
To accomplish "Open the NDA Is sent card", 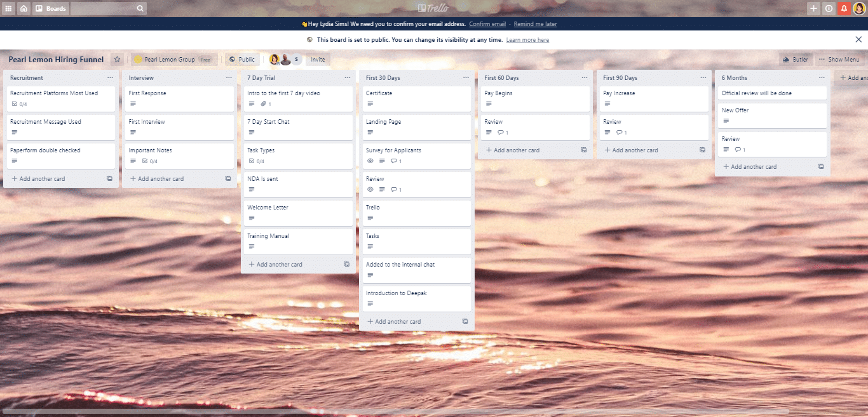I will pyautogui.click(x=298, y=184).
